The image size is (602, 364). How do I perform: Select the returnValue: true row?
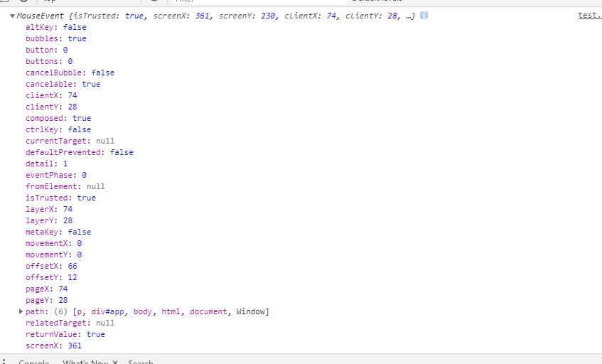[65, 334]
